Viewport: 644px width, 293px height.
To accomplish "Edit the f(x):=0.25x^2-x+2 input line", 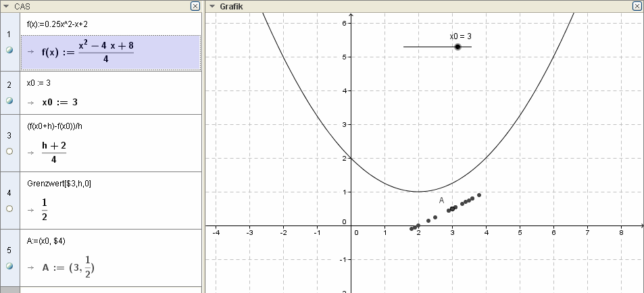I will coord(57,24).
